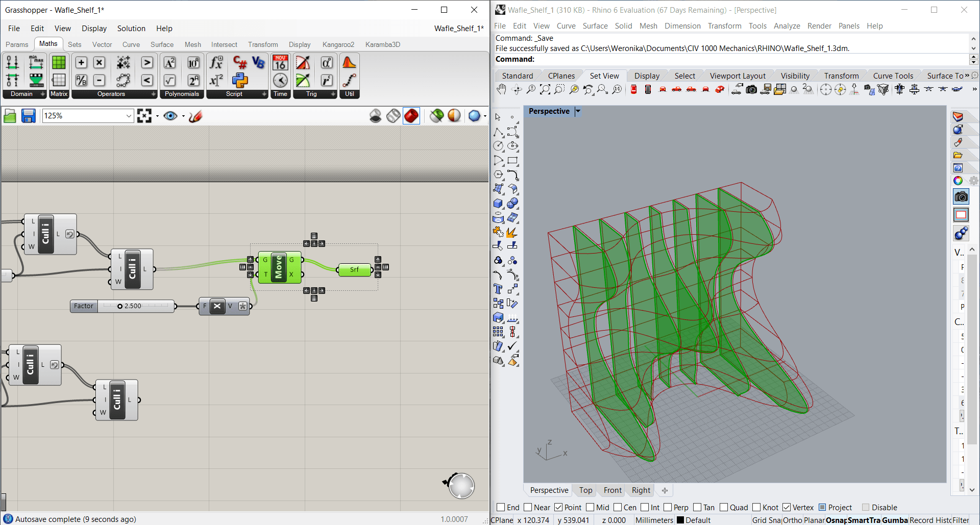This screenshot has height=525, width=980.
Task: Click the Grasshopper sketch tool icon
Action: [x=195, y=116]
